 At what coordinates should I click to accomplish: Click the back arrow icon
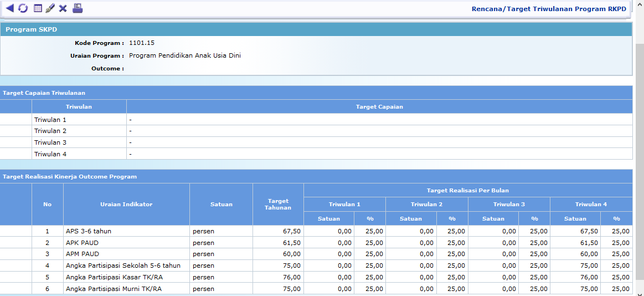9,8
